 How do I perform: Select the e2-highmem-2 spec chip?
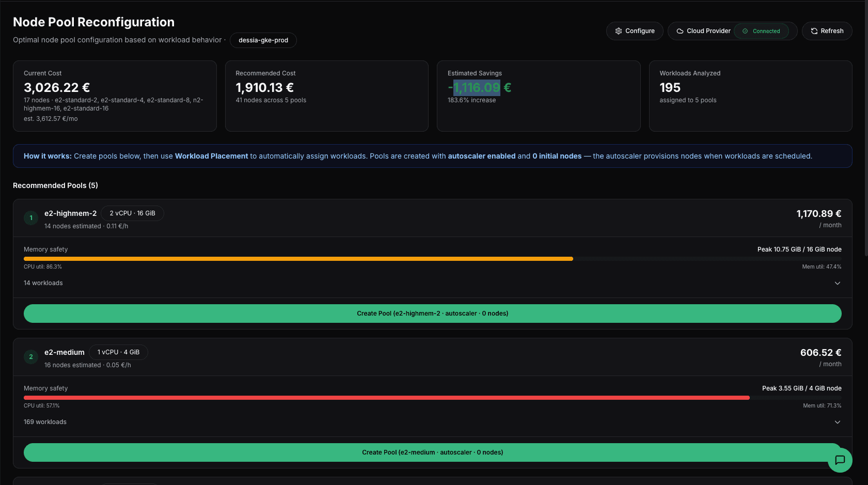[132, 213]
